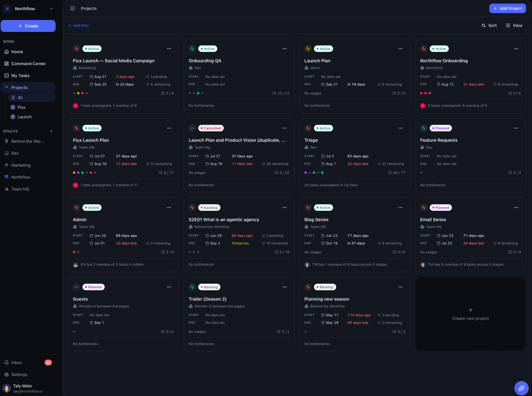Open more options on Guests card
Screen dimensions: 532x396
click(169, 287)
